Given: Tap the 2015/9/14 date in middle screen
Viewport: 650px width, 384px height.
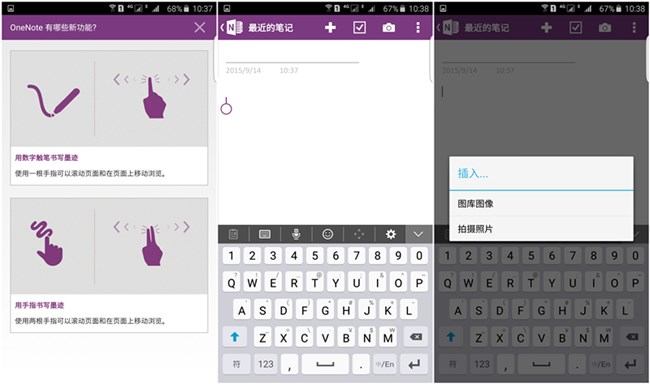Looking at the screenshot, I should point(243,70).
